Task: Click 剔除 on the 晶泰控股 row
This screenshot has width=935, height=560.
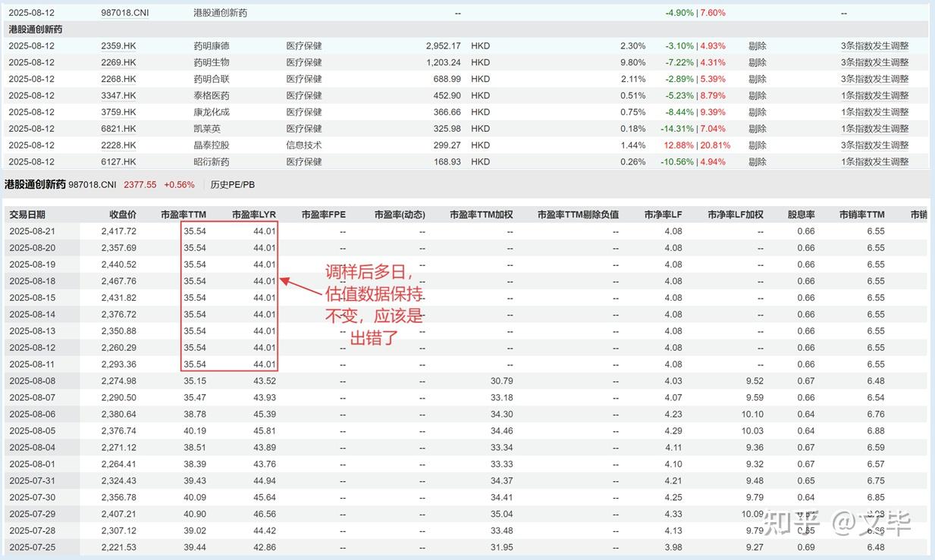Action: [x=757, y=145]
